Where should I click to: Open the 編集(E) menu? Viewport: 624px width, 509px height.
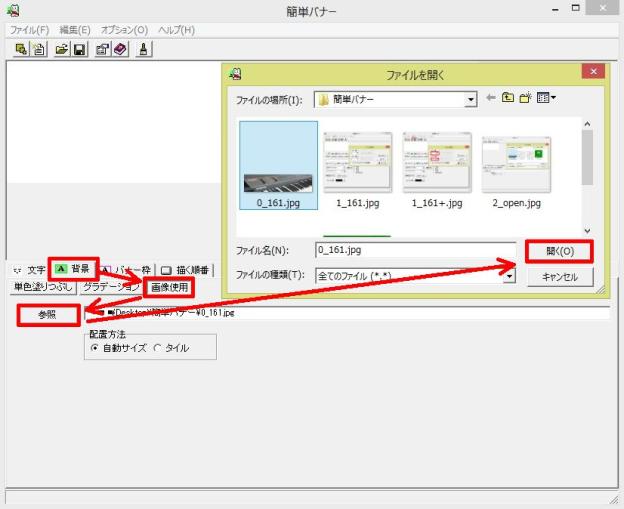coord(75,30)
